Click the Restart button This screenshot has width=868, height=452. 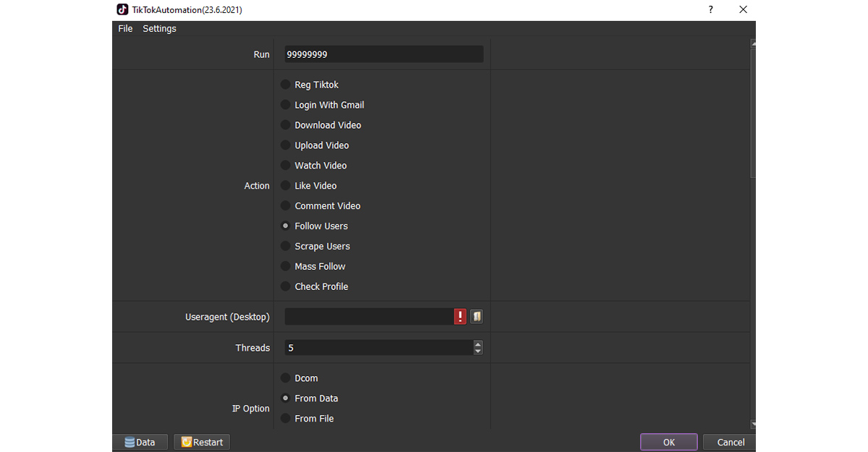coord(202,442)
